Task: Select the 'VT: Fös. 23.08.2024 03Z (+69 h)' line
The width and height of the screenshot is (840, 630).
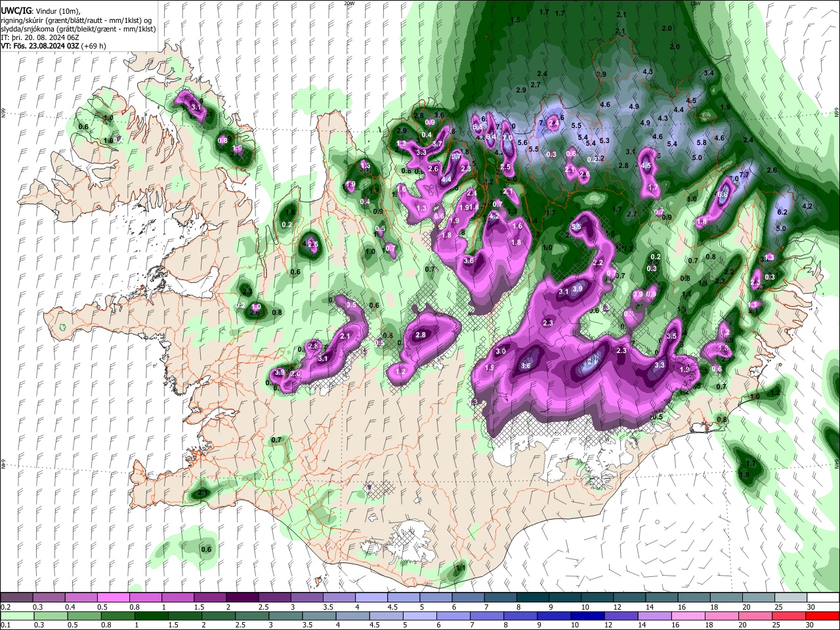Action: tap(53, 47)
